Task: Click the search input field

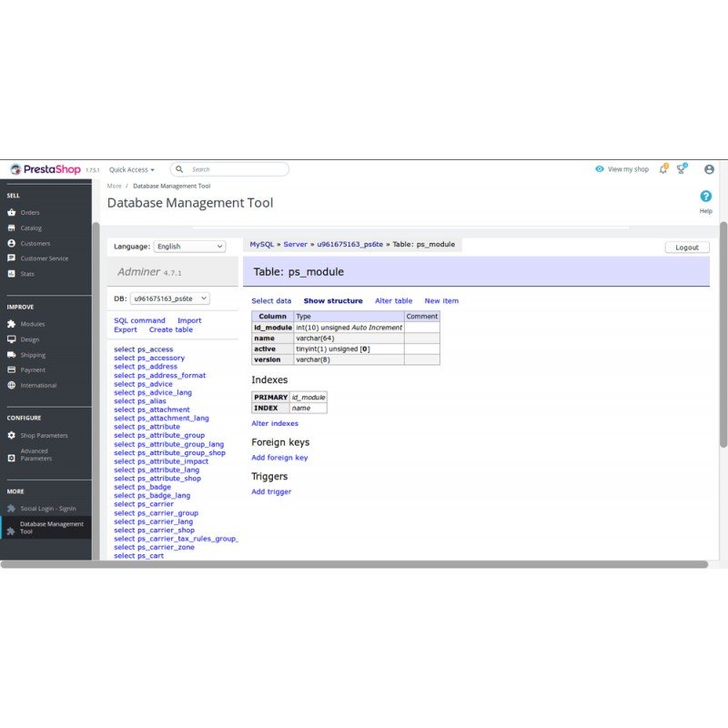Action: tap(229, 169)
